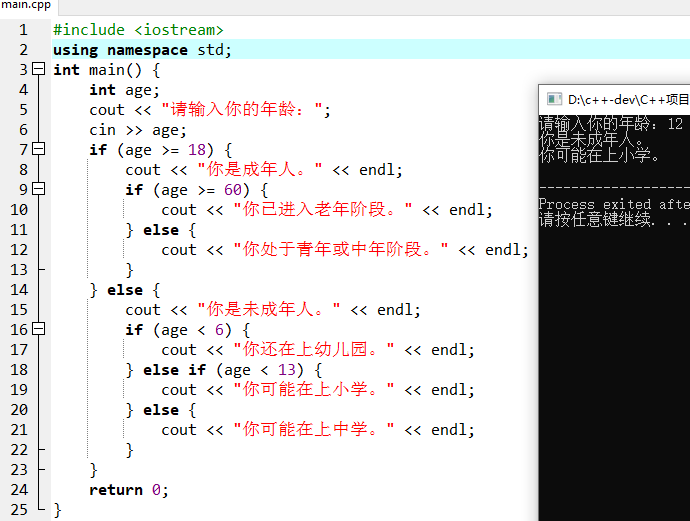Image resolution: width=690 pixels, height=521 pixels.
Task: Click line number 12 in the gutter
Action: pos(19,250)
